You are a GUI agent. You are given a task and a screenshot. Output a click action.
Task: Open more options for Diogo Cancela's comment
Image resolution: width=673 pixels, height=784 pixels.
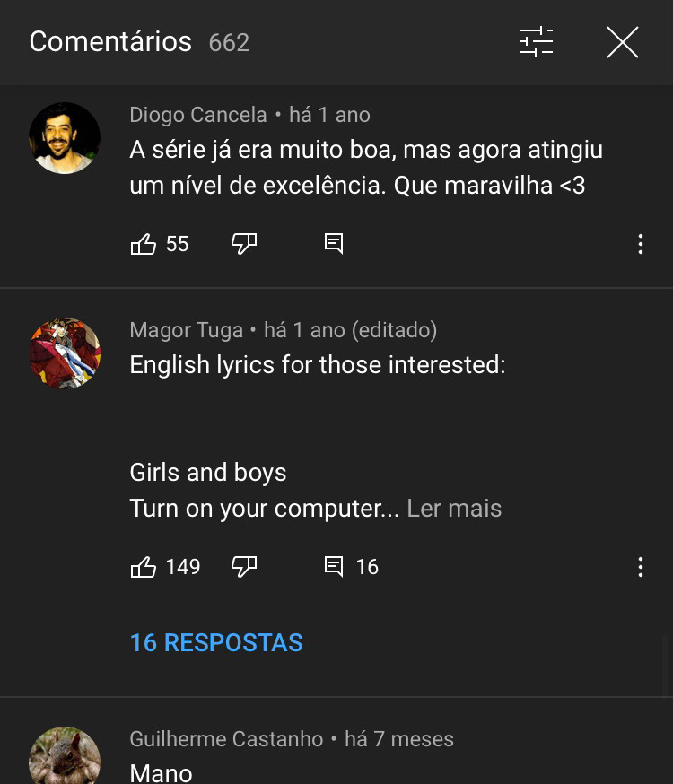(640, 244)
